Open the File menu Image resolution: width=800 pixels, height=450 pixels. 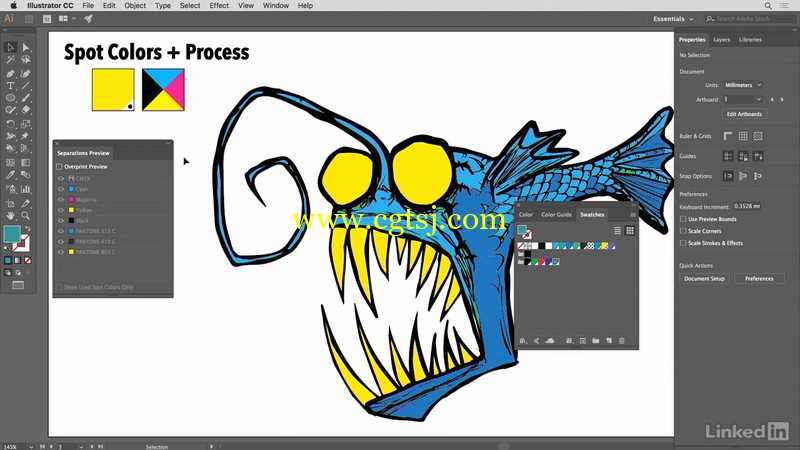[x=88, y=6]
